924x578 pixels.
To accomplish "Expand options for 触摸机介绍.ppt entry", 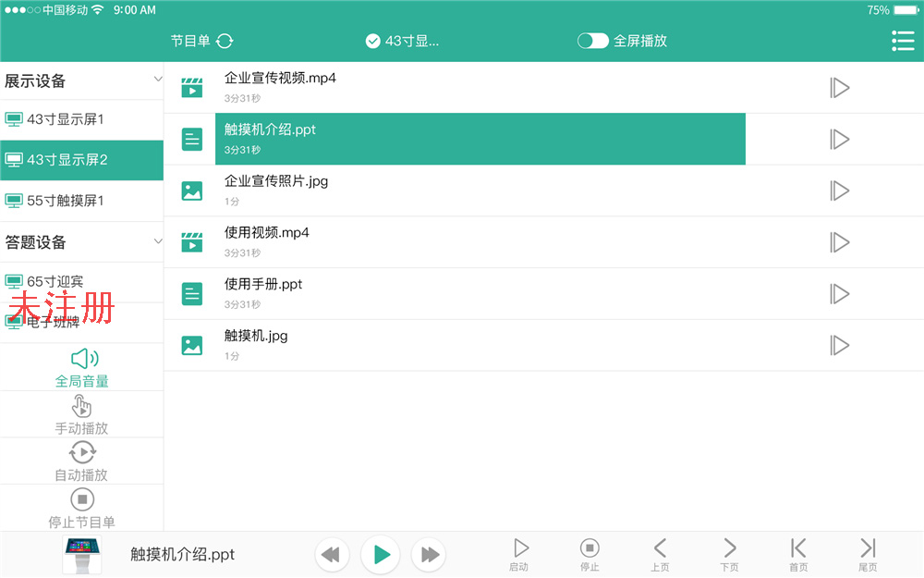I will click(840, 139).
